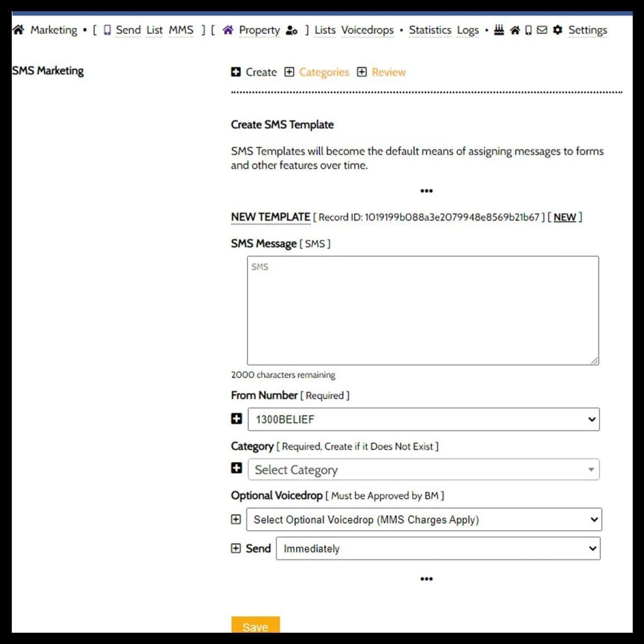Click inside the SMS message text area
644x644 pixels.
[x=423, y=310]
